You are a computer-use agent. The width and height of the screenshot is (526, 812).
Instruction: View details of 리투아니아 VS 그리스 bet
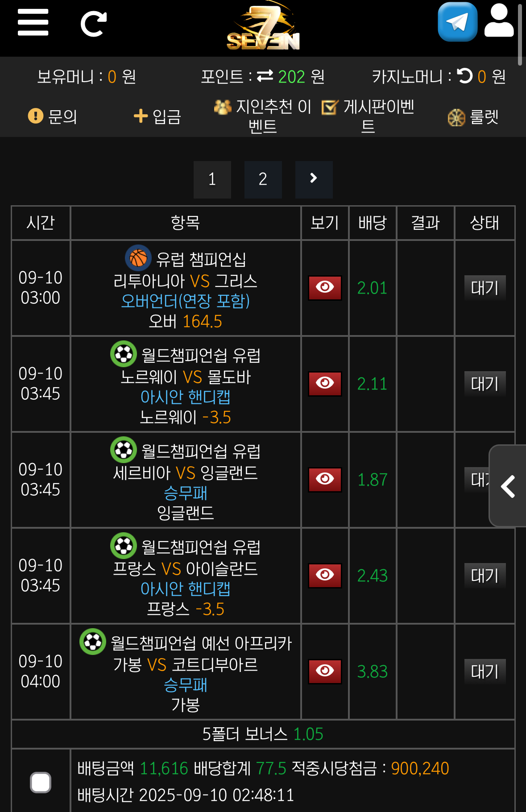click(325, 288)
